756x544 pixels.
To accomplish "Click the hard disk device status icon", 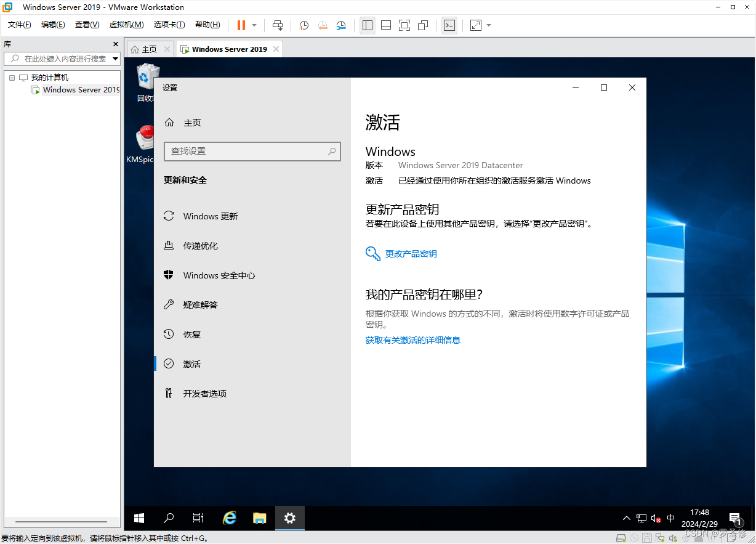I will coord(622,538).
